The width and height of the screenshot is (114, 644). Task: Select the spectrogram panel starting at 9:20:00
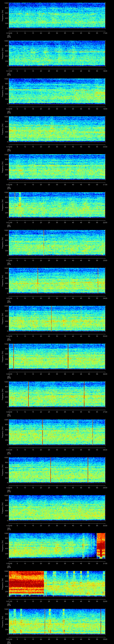[x=57, y=167]
